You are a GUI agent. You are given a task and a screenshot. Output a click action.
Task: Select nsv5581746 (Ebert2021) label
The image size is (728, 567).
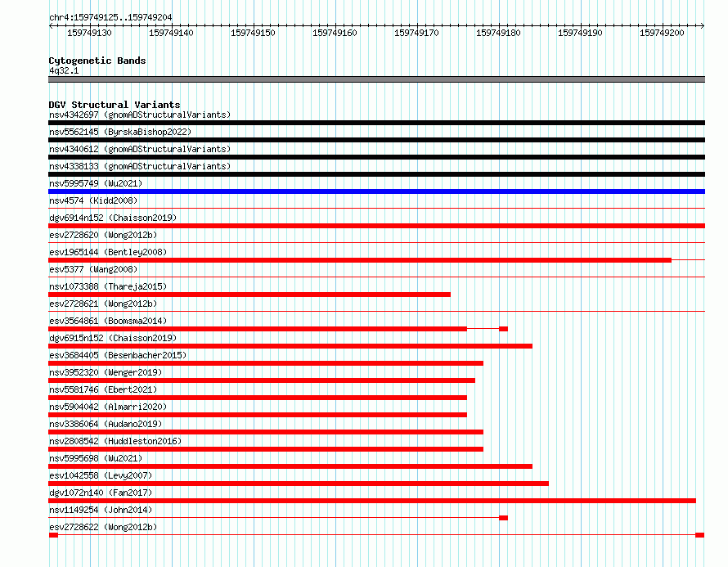point(103,389)
